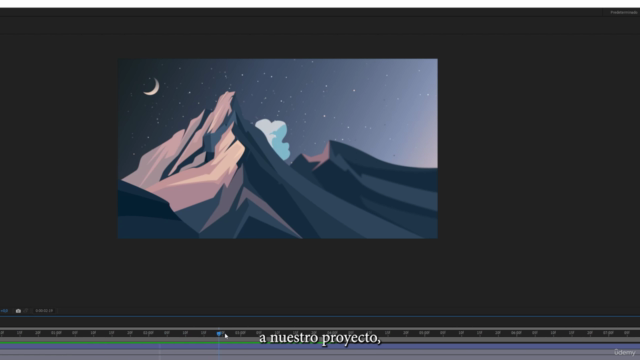Click the 05:00f mark on the time ruler
This screenshot has width=640, height=360.
click(424, 333)
